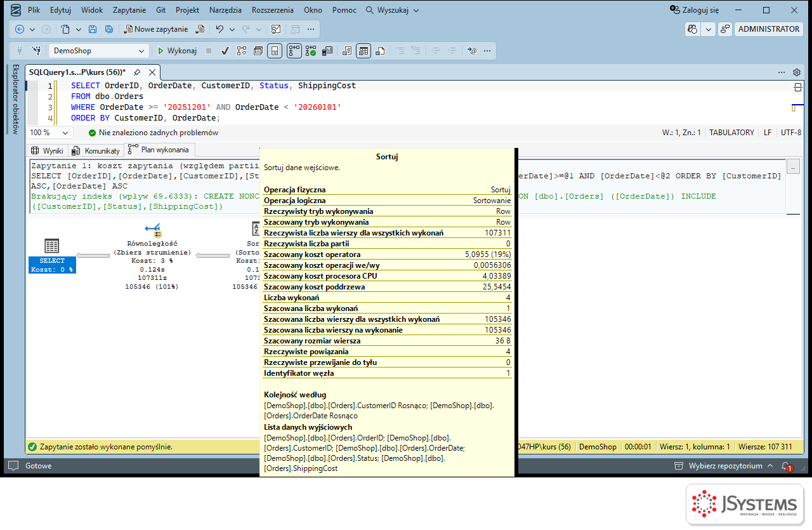This screenshot has height=530, width=812.
Task: Close the SQLQuery1 query tab
Action: (151, 72)
